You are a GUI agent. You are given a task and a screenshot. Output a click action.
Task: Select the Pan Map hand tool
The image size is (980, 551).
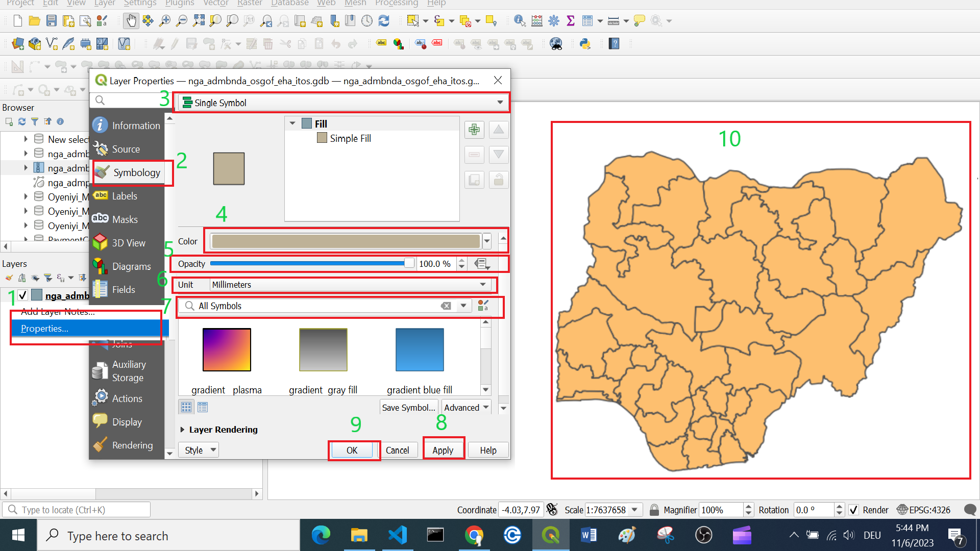[131, 21]
